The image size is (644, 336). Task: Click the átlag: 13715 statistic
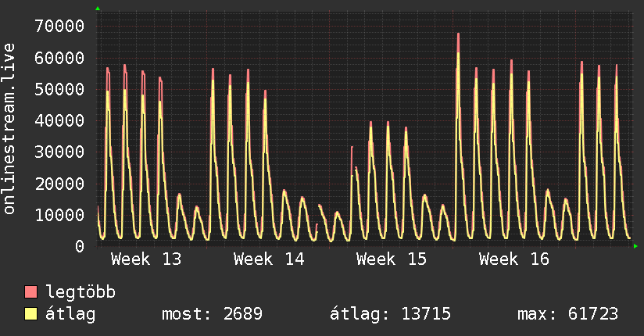pos(390,314)
